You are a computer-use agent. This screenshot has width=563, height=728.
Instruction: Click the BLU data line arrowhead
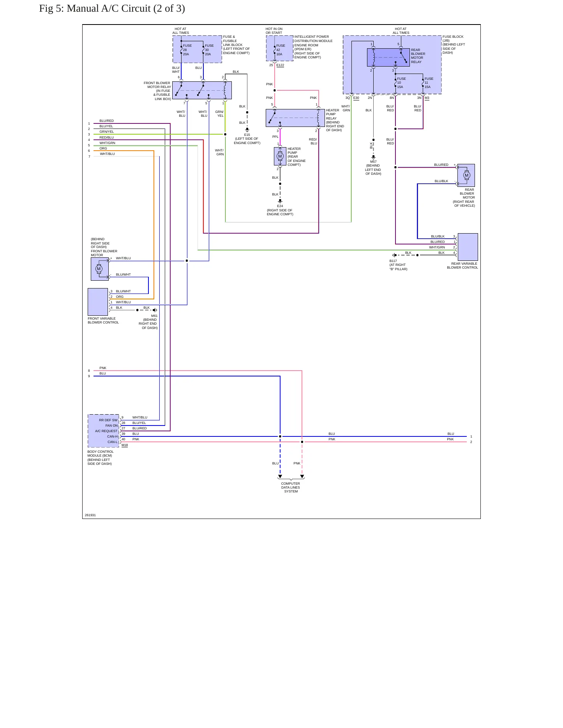coord(280,477)
